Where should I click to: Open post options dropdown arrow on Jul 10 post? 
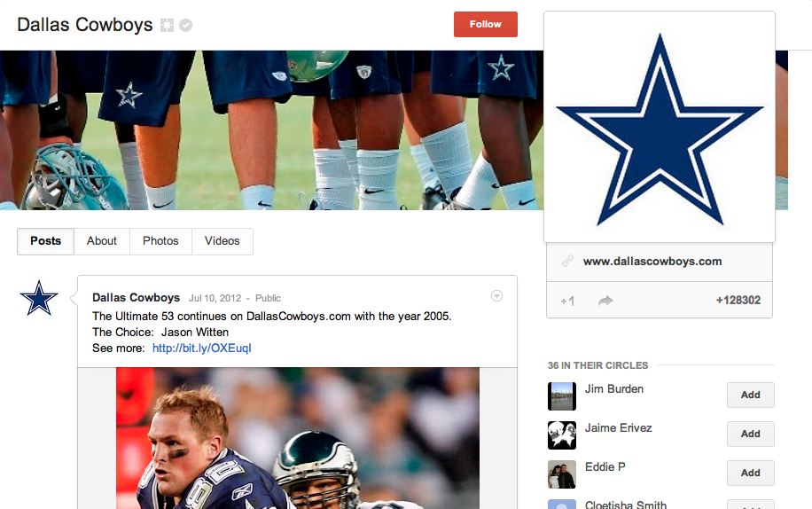click(496, 295)
